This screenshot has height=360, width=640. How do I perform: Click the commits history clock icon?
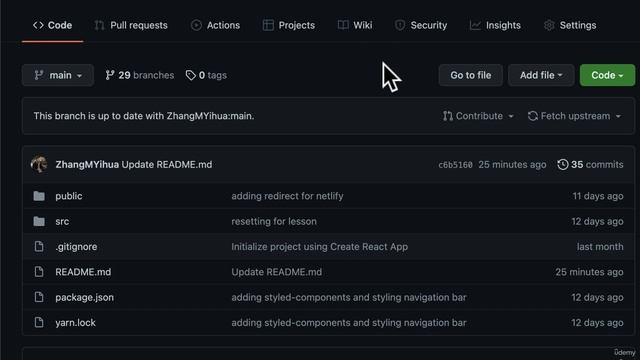coord(563,164)
